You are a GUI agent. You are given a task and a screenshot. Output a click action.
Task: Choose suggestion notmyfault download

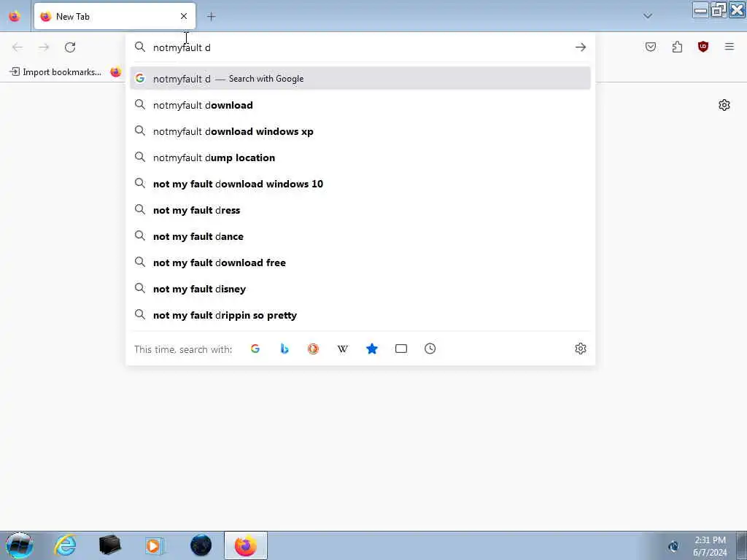[x=360, y=105]
